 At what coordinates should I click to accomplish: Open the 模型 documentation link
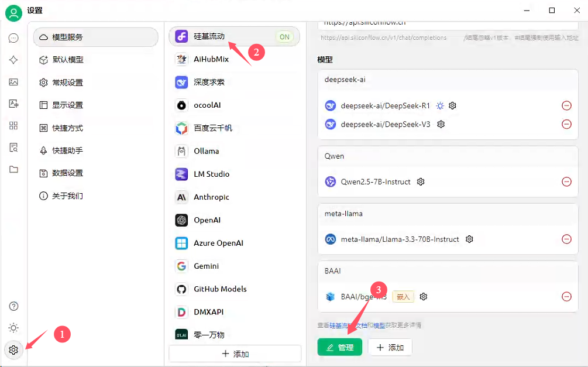pos(379,325)
